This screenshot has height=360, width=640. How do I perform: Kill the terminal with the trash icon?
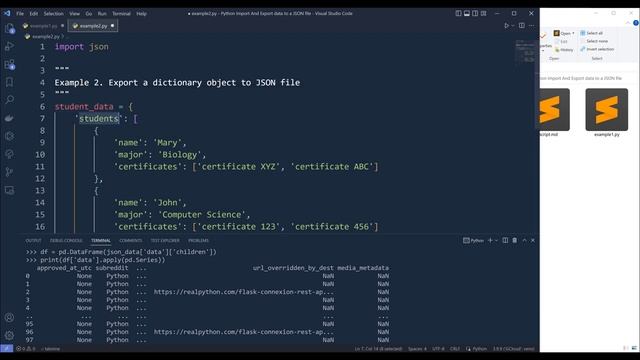tap(515, 240)
